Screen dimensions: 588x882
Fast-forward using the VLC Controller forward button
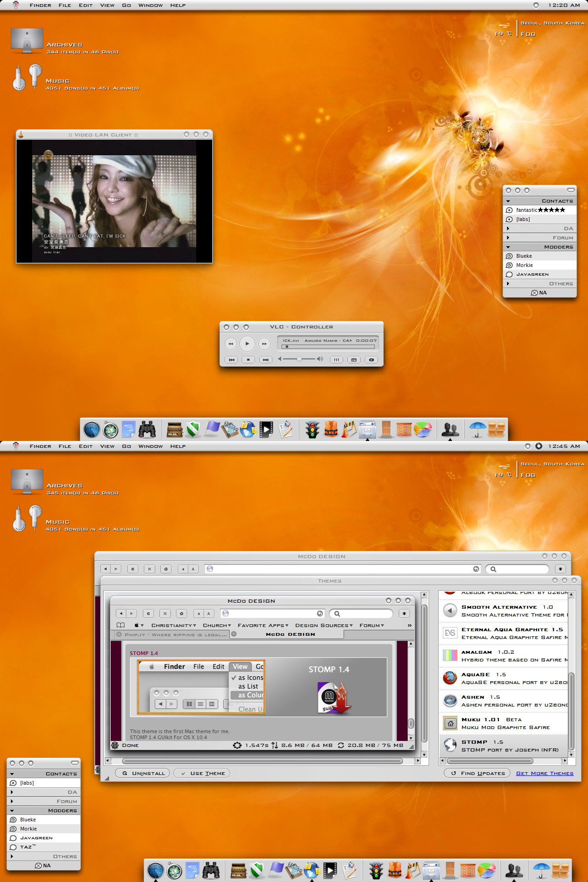(x=264, y=344)
